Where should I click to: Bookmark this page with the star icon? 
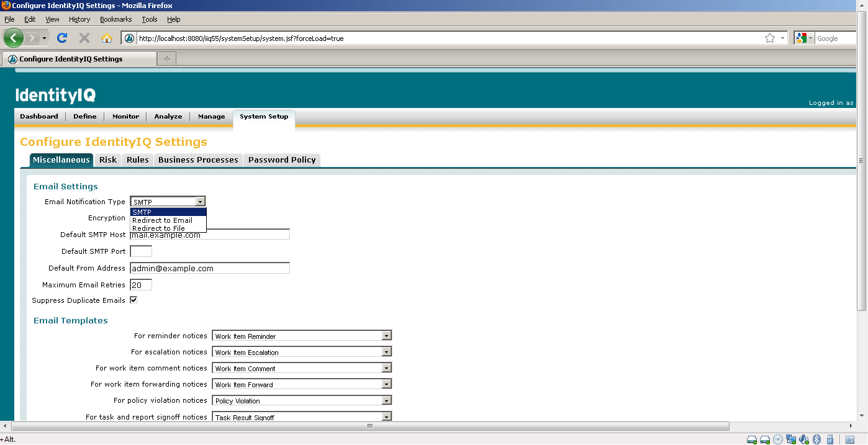pos(770,38)
